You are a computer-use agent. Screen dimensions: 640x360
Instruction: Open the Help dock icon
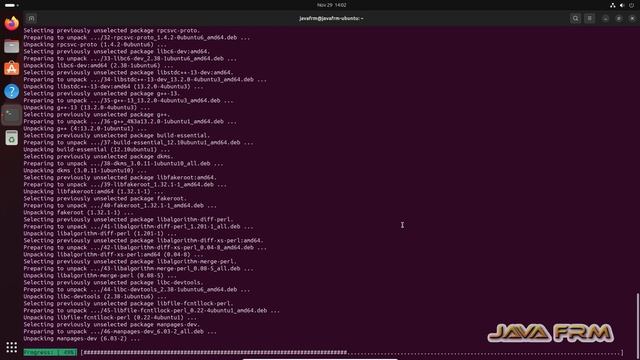click(x=11, y=91)
